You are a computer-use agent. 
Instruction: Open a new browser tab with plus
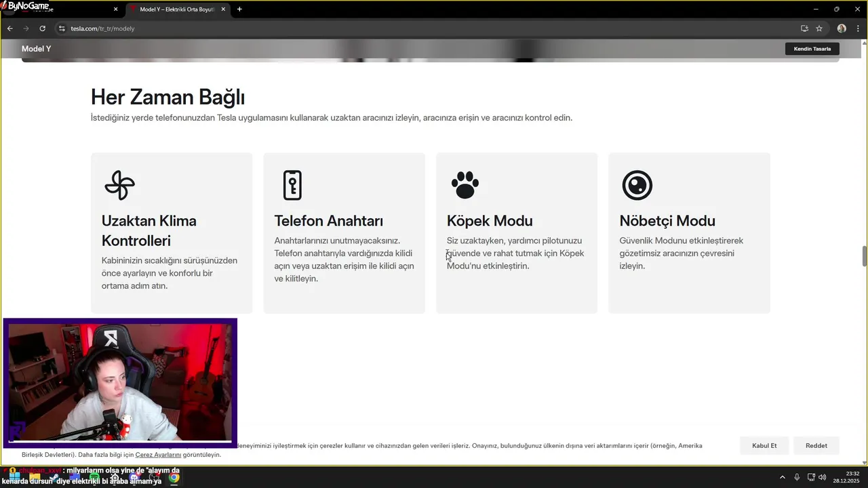(x=239, y=9)
